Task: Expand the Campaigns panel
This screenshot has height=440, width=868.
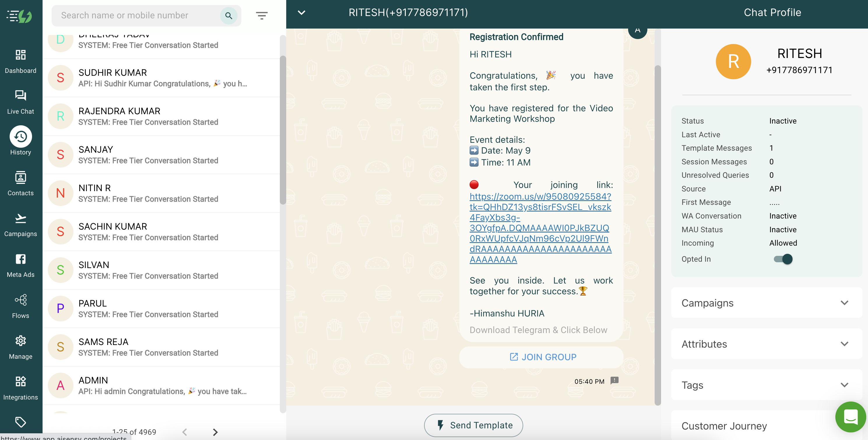Action: coord(766,302)
